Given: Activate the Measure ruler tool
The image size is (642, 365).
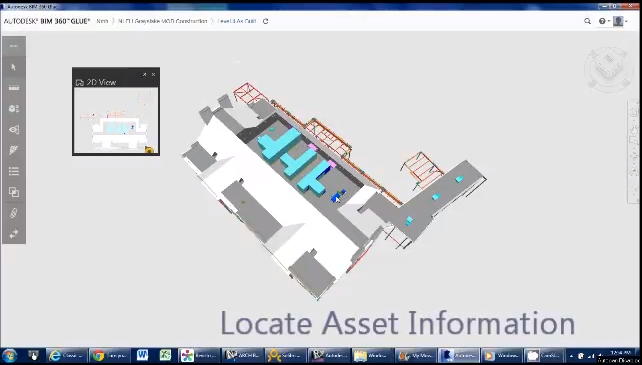Looking at the screenshot, I should (14, 88).
